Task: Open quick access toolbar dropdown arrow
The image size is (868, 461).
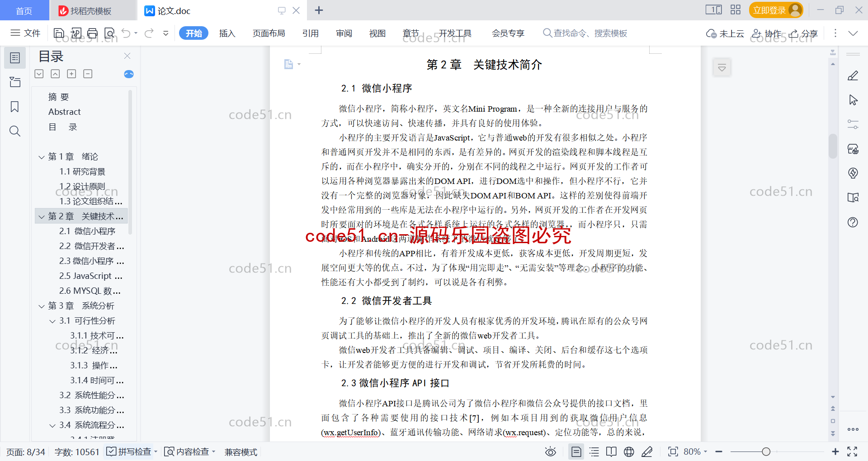Action: 166,33
